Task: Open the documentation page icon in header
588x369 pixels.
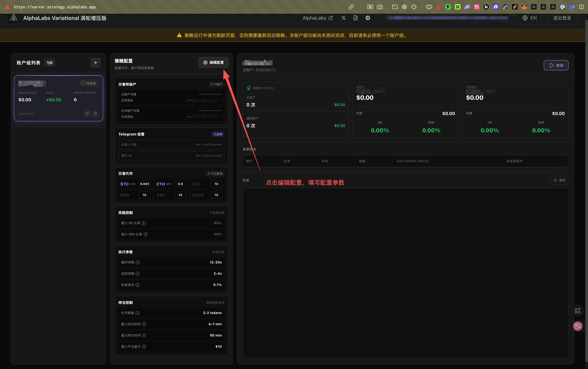Action: [355, 18]
